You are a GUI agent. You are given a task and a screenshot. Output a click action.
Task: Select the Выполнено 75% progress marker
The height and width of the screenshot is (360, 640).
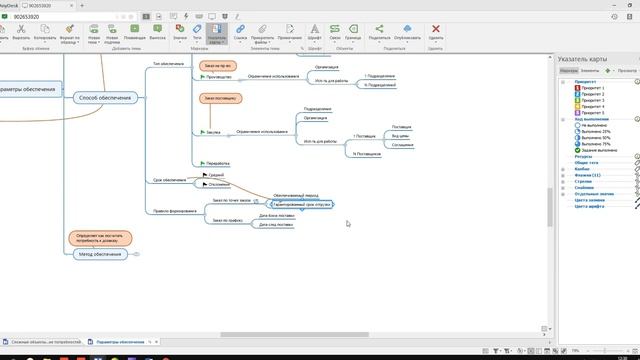click(x=577, y=144)
